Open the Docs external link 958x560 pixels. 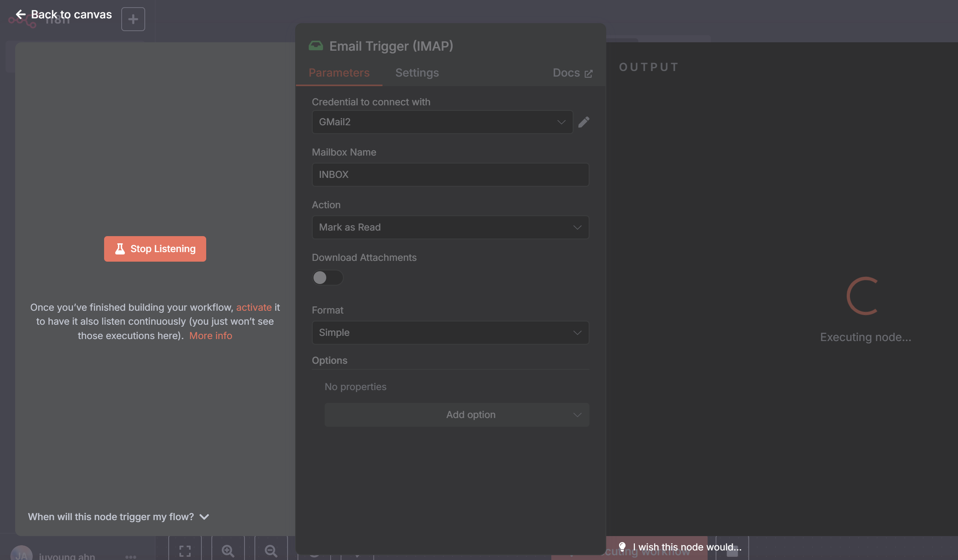572,73
